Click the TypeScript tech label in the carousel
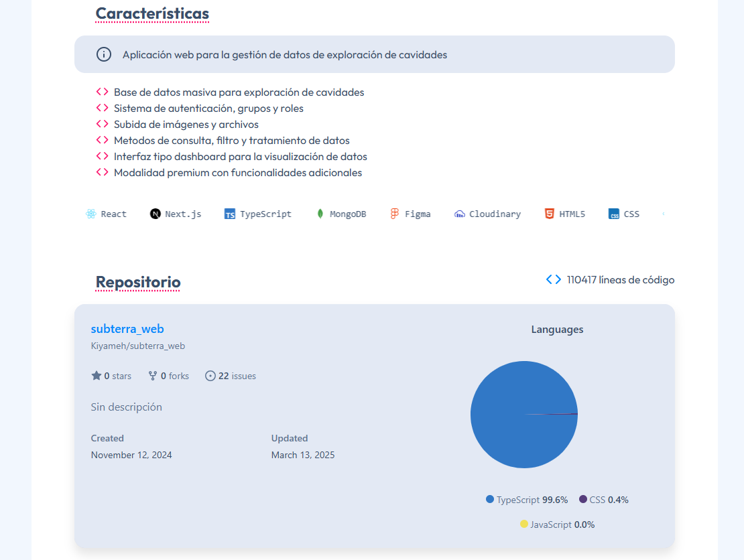The image size is (744, 560). pyautogui.click(x=265, y=214)
